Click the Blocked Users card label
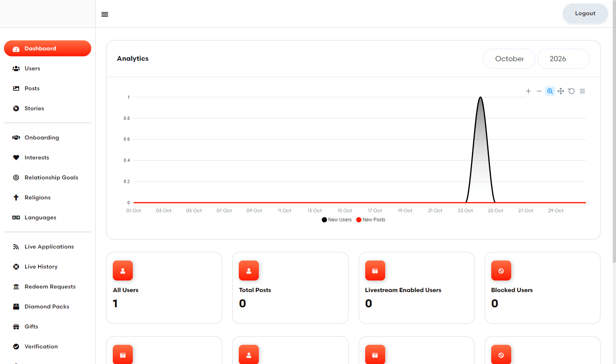The width and height of the screenshot is (616, 364). click(x=512, y=290)
